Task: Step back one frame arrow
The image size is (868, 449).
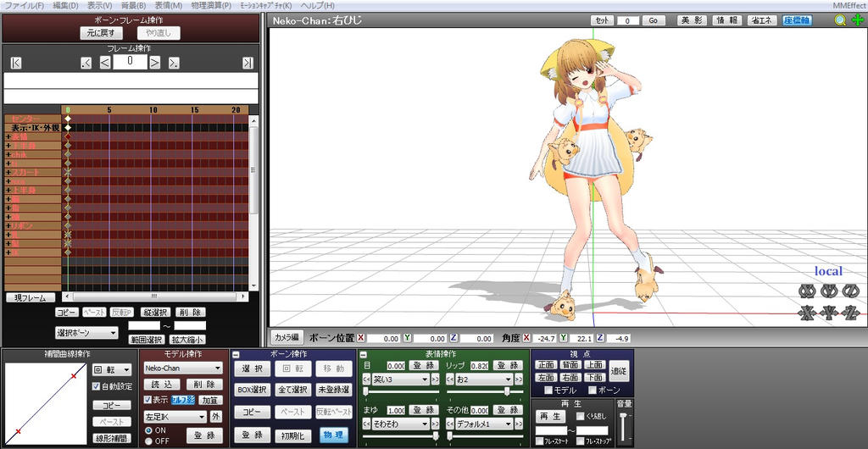Action: point(105,63)
